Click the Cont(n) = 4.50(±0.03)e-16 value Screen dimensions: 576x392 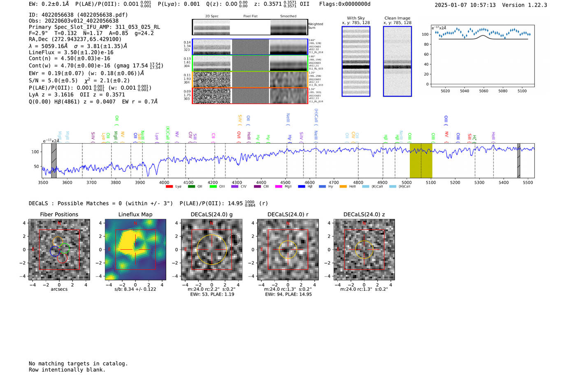click(x=70, y=58)
